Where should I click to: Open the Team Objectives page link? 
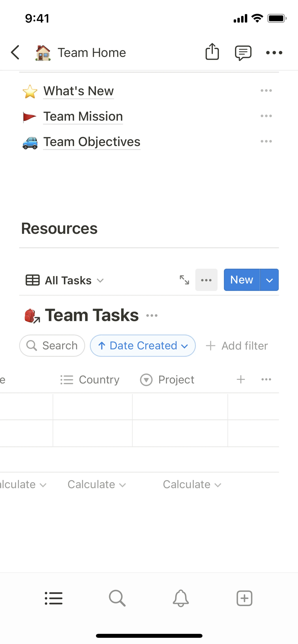[92, 142]
